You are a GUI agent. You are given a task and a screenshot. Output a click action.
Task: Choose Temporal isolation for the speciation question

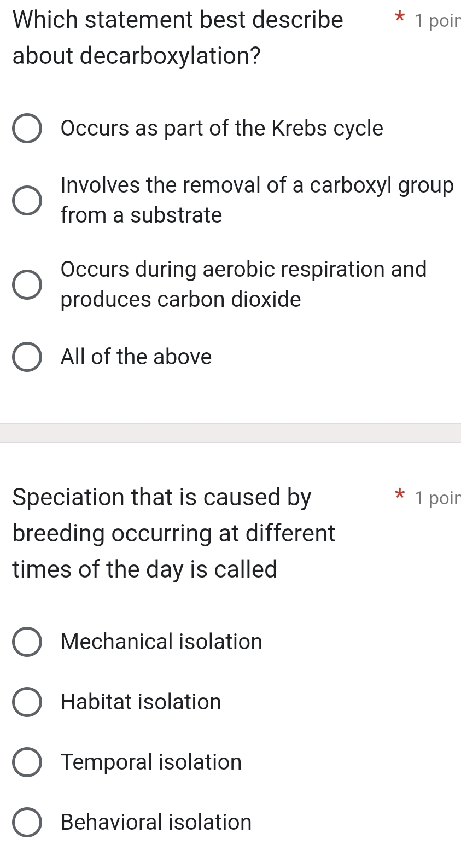pyautogui.click(x=27, y=762)
